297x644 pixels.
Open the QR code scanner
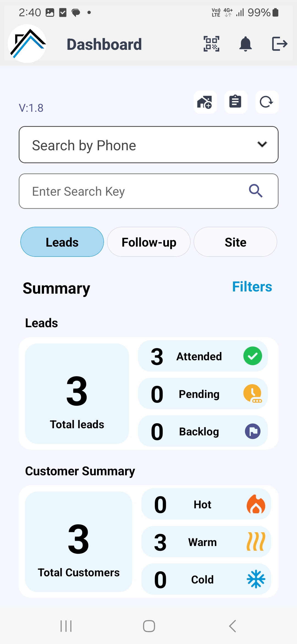pyautogui.click(x=211, y=44)
